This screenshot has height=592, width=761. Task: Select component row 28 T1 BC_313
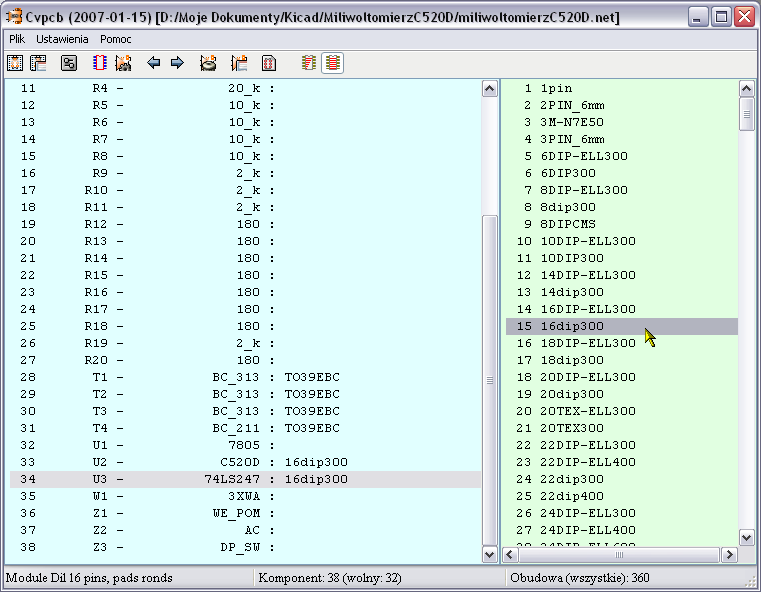pyautogui.click(x=245, y=377)
